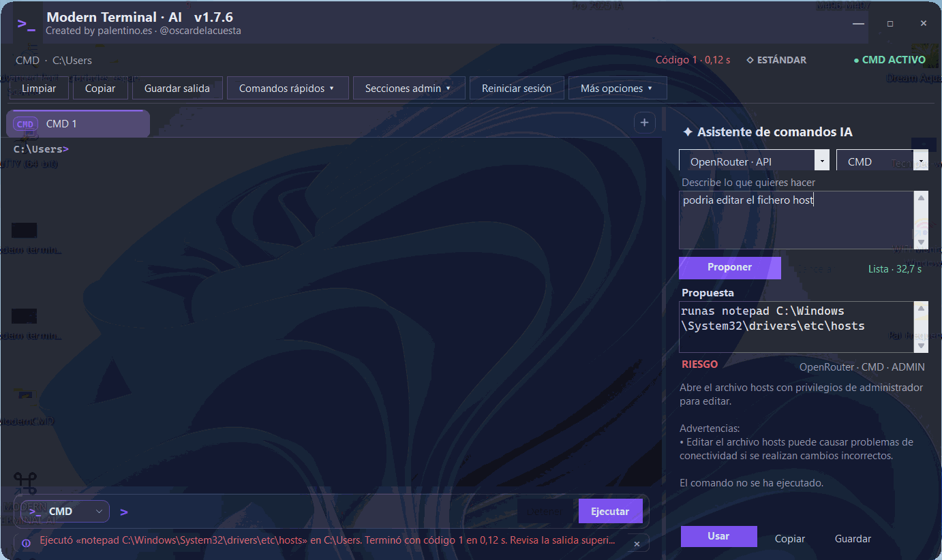
Task: Add a new terminal tab with plus
Action: coord(644,123)
